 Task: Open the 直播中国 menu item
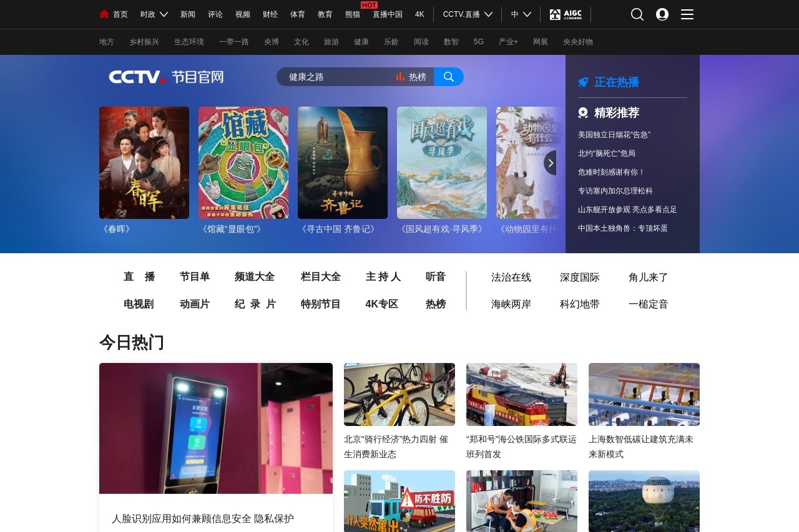click(x=388, y=14)
